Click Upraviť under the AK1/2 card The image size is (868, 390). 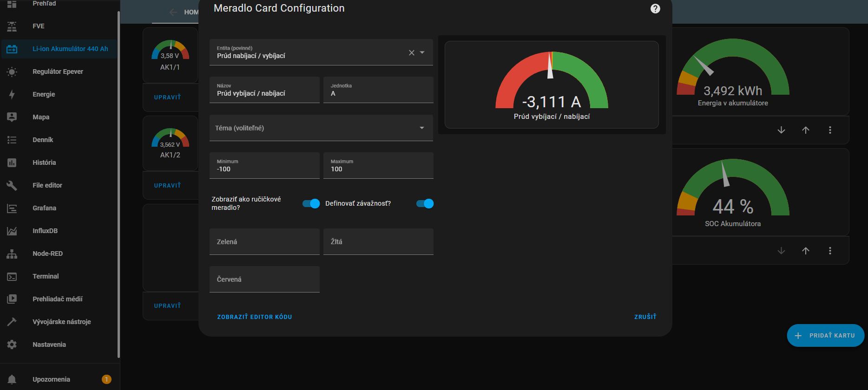pos(168,186)
